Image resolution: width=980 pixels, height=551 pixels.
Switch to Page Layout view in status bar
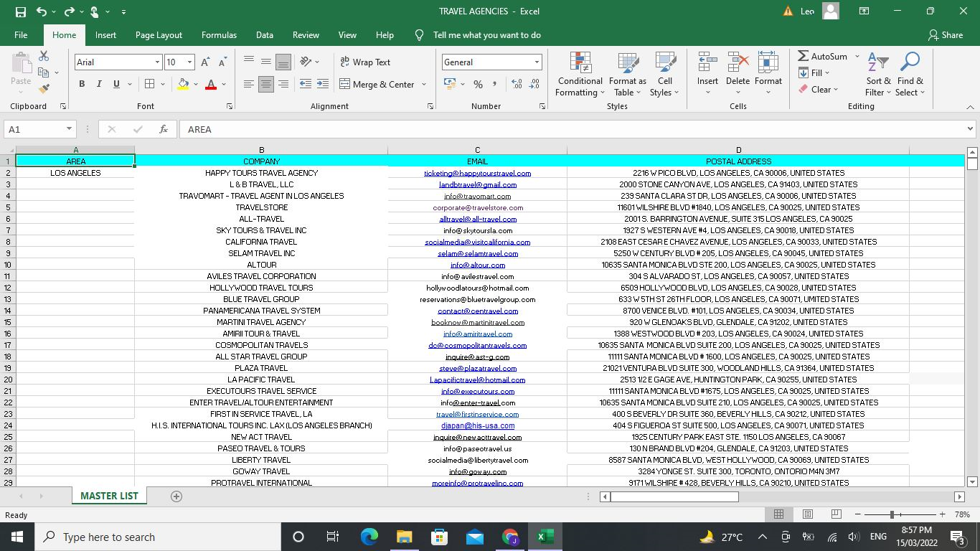(807, 514)
